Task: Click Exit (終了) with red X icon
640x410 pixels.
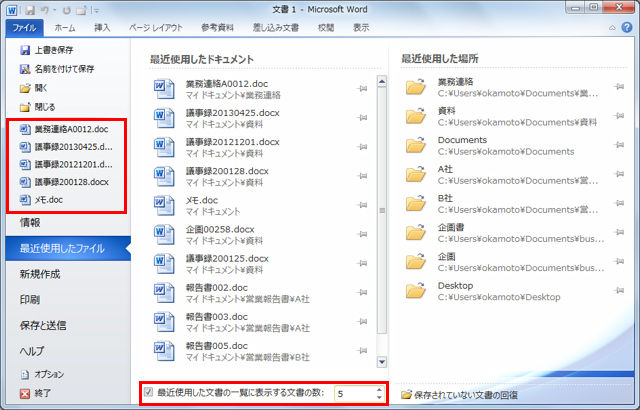Action: coord(36,393)
